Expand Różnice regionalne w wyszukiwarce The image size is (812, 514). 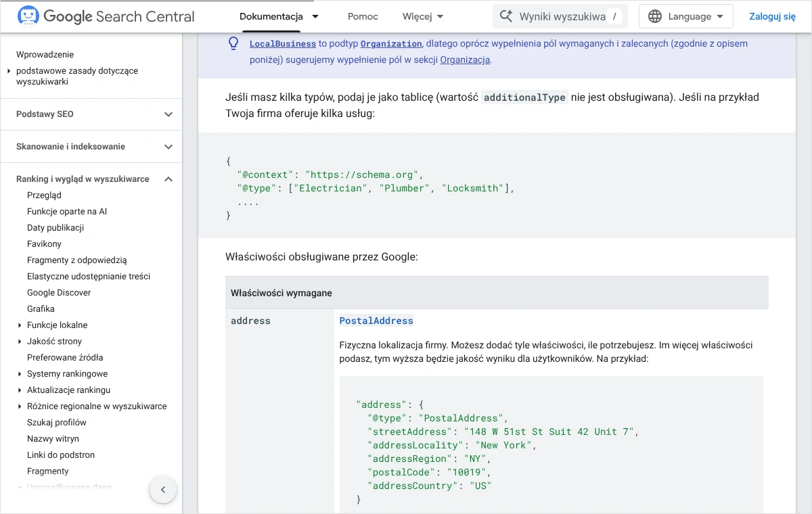[20, 406]
